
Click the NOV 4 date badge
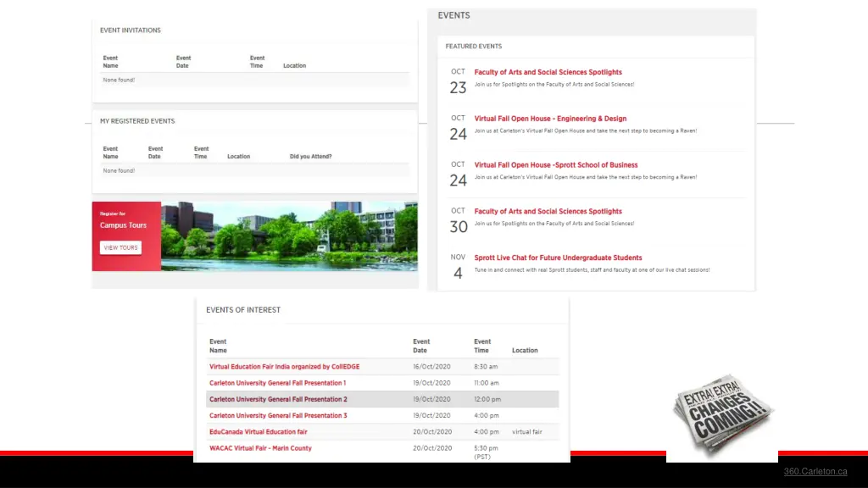pyautogui.click(x=458, y=267)
